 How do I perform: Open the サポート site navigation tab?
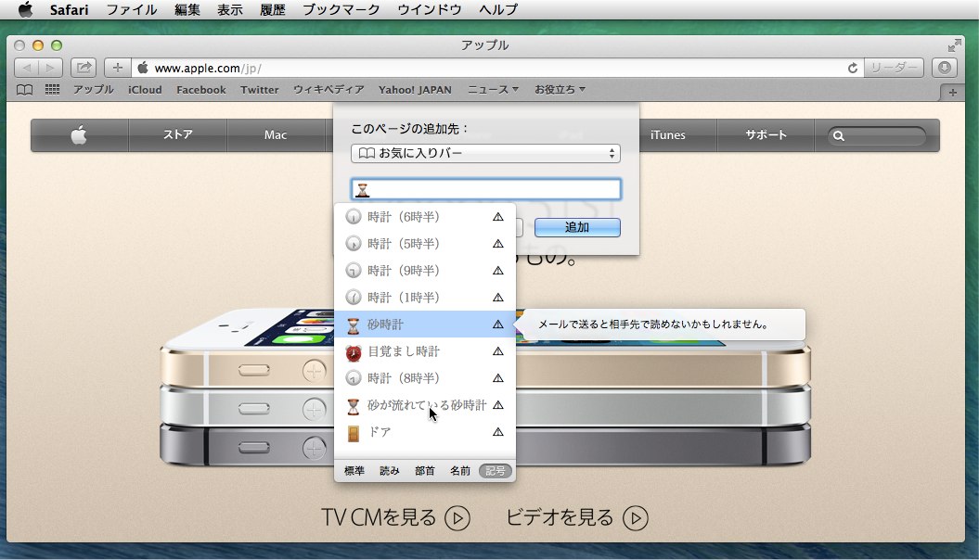coord(766,134)
